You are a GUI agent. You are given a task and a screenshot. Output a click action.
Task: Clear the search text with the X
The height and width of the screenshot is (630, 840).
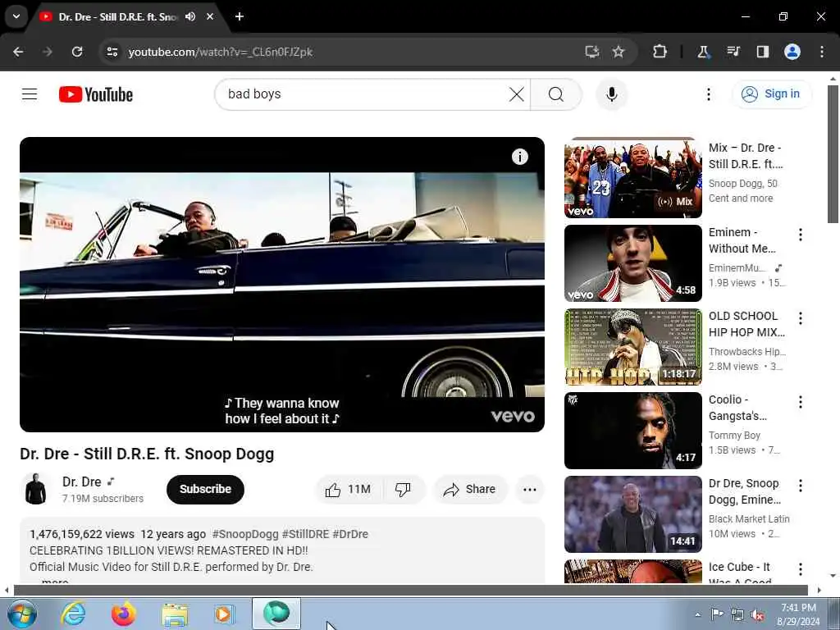(x=517, y=94)
